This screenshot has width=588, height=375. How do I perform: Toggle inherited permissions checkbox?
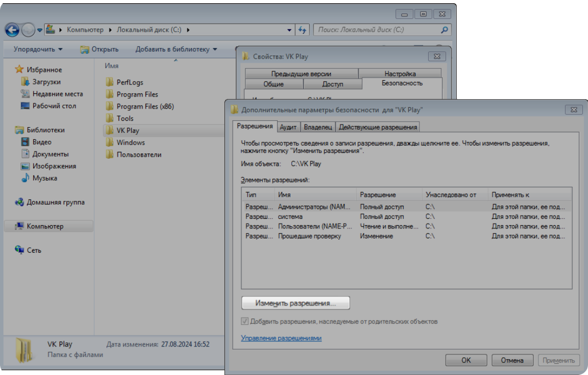[x=245, y=321]
